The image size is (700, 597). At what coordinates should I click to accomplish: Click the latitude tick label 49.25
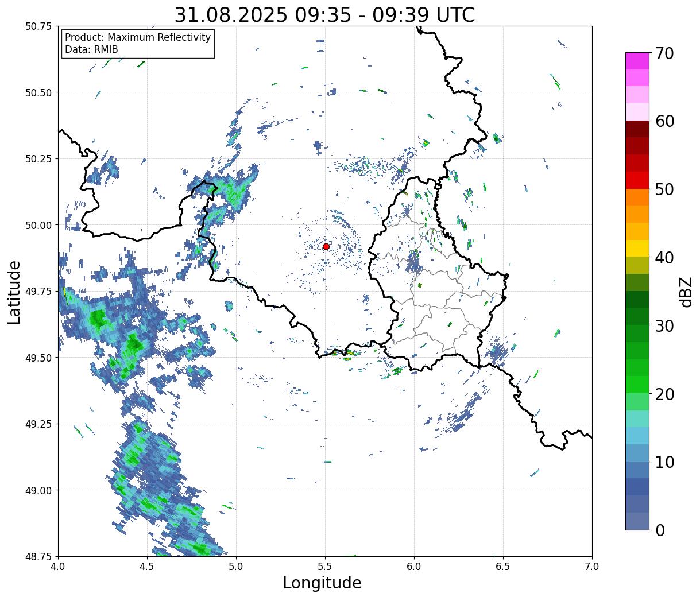pyautogui.click(x=38, y=424)
